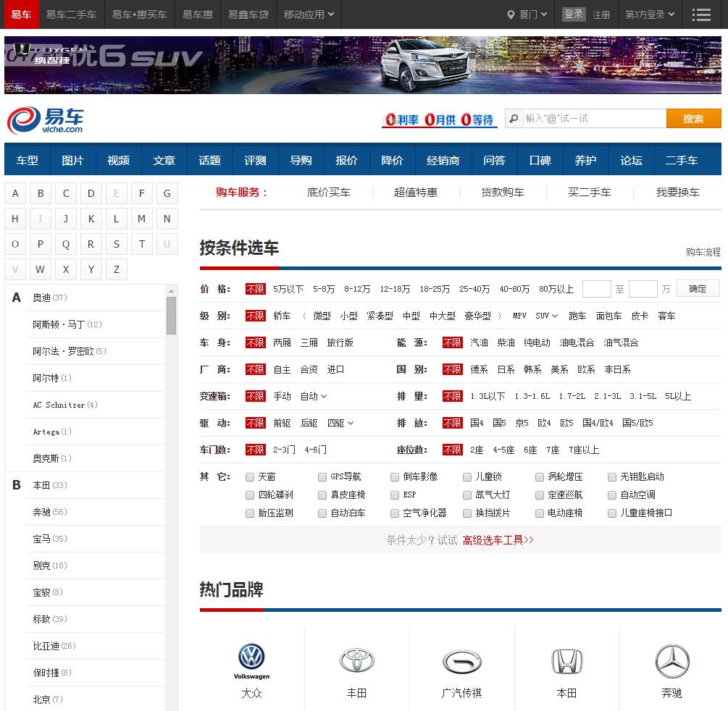Select the 德系 country filter
This screenshot has width=728, height=711.
coord(479,369)
